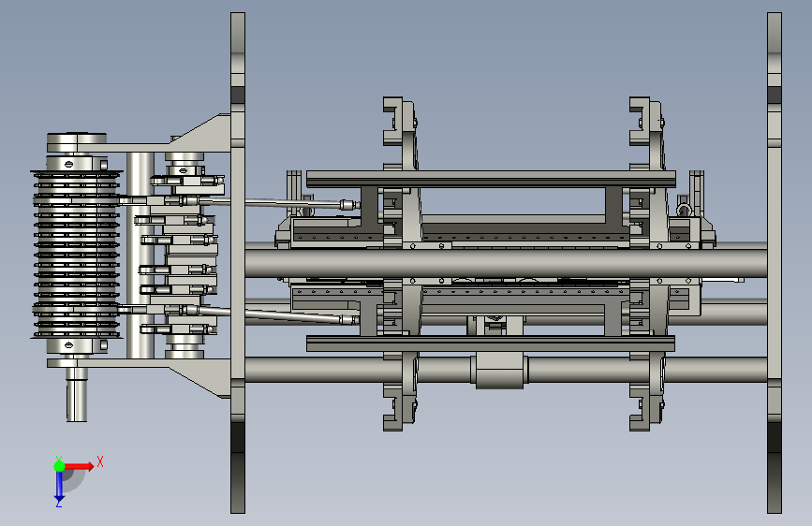Select the right vertical frame plate
The height and width of the screenshot is (526, 812).
coord(775,263)
